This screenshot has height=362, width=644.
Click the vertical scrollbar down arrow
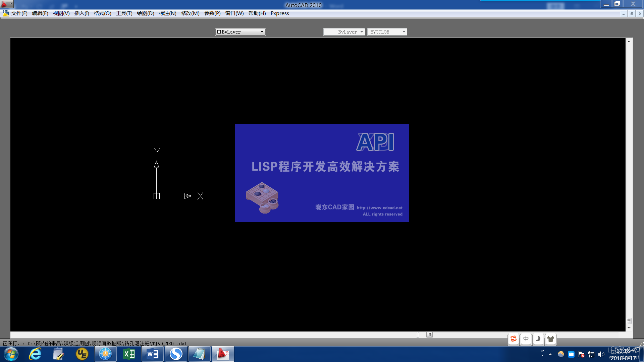(629, 328)
